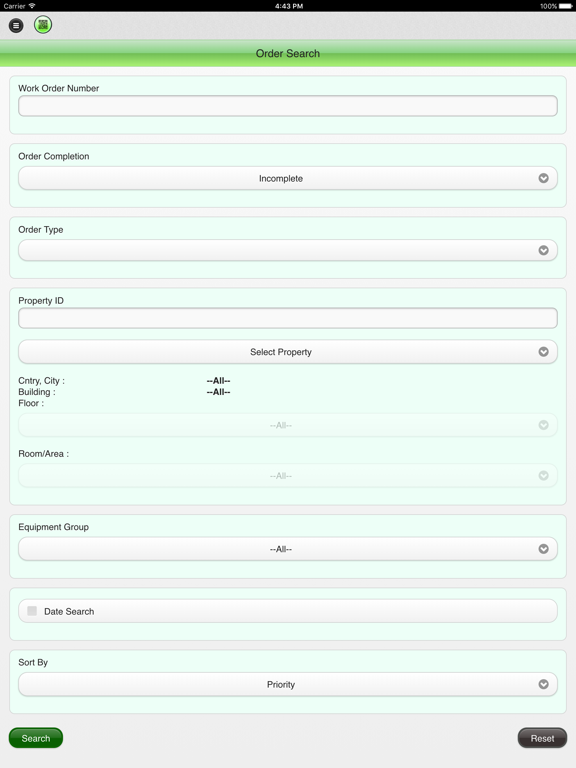
Task: Click the Sort By arrow icon
Action: (543, 684)
